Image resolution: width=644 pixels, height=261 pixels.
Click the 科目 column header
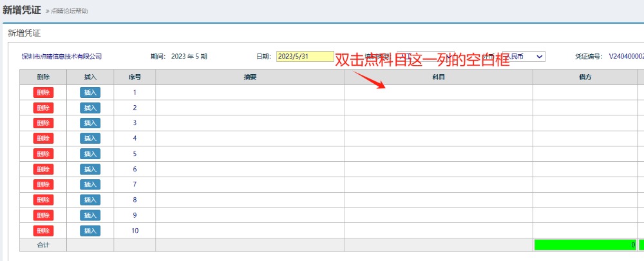click(x=438, y=77)
